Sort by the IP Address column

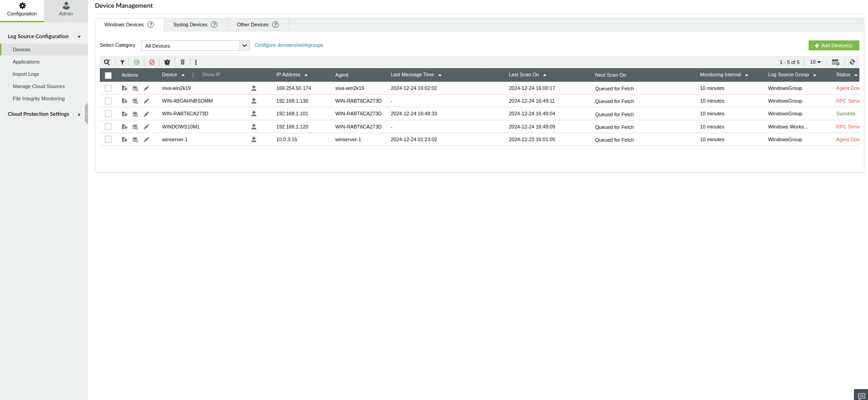click(292, 74)
